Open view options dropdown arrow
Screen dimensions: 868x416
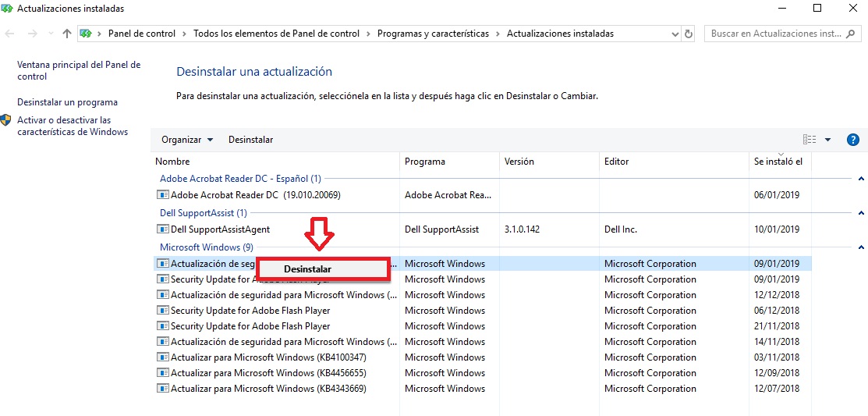pos(827,140)
